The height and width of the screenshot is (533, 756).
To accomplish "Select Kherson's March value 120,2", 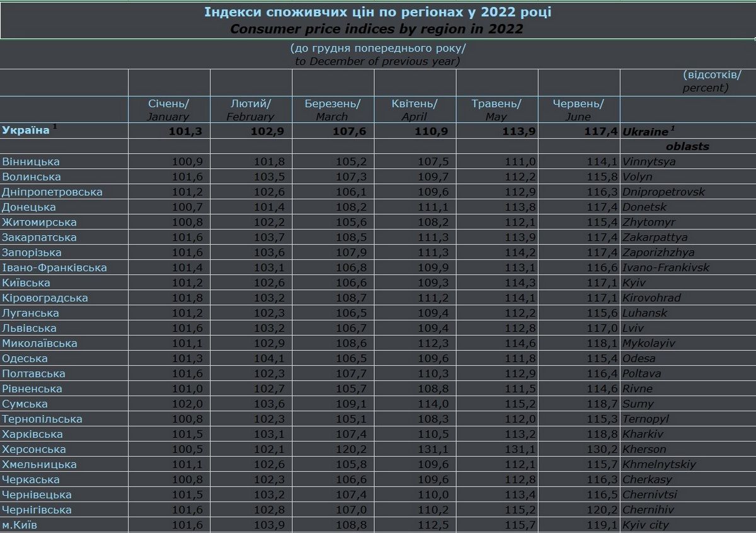I will [352, 449].
